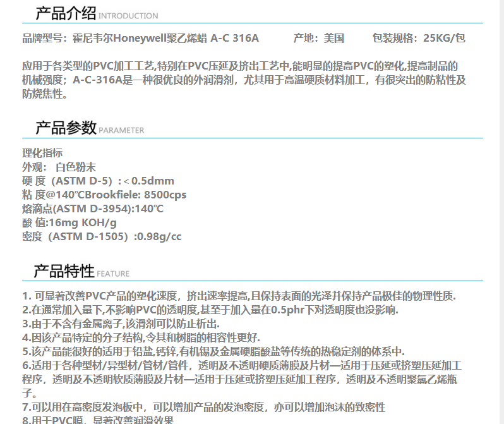The height and width of the screenshot is (424, 504).
Task: Click feature item 1 about 塑化速度
Action: click(x=239, y=296)
